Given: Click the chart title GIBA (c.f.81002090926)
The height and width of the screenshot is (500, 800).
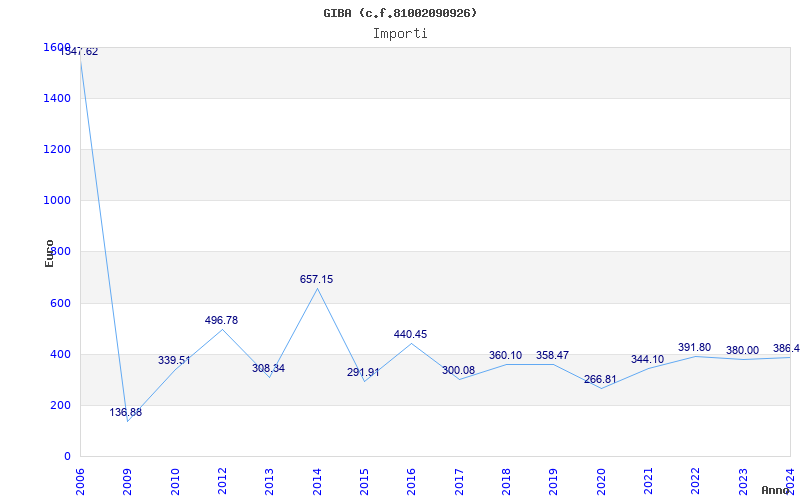Looking at the screenshot, I should click(400, 13).
